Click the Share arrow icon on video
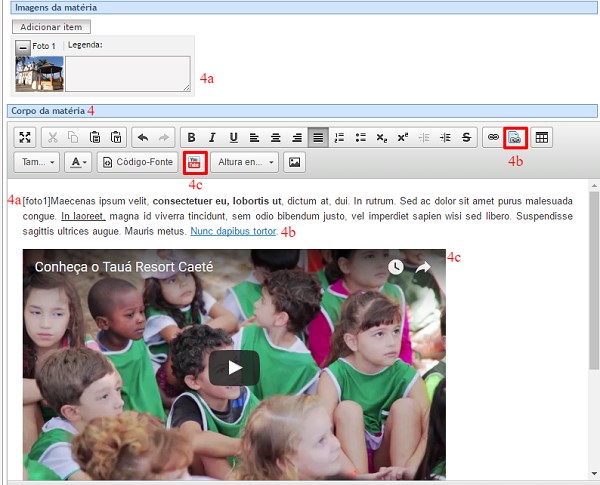This screenshot has height=485, width=600. point(423,267)
